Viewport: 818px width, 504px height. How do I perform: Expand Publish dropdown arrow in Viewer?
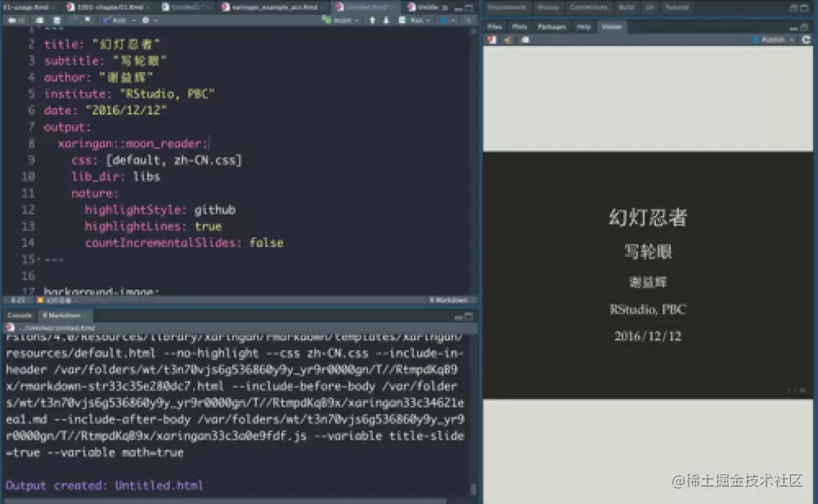792,39
